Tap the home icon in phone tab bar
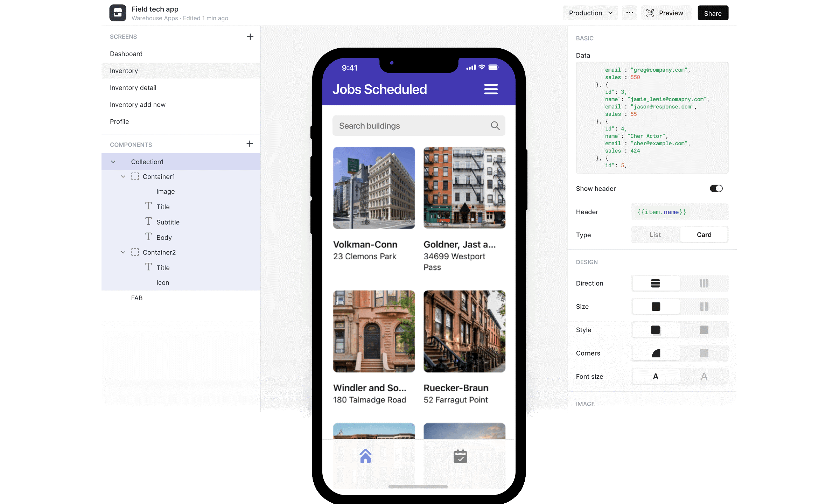This screenshot has height=504, width=840. 365,456
